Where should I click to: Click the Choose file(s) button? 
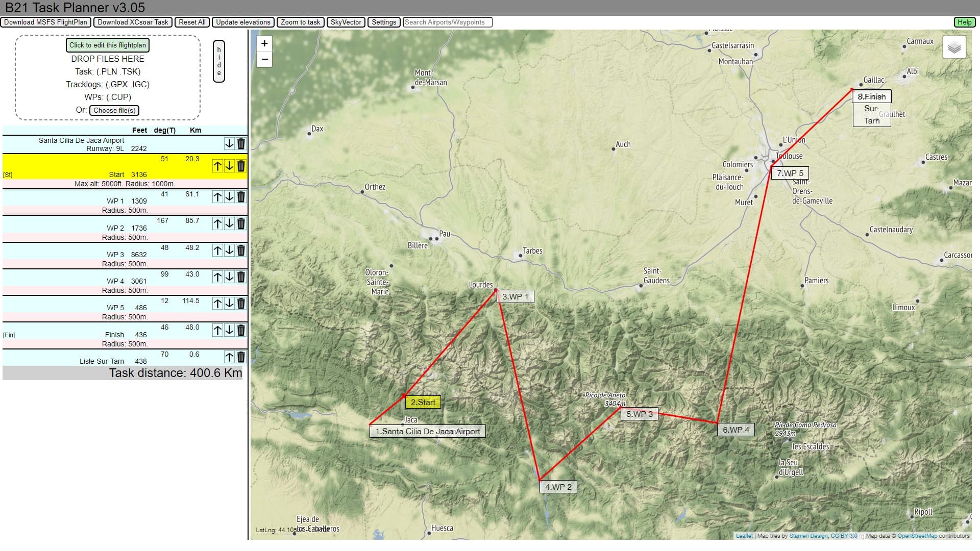pyautogui.click(x=114, y=110)
